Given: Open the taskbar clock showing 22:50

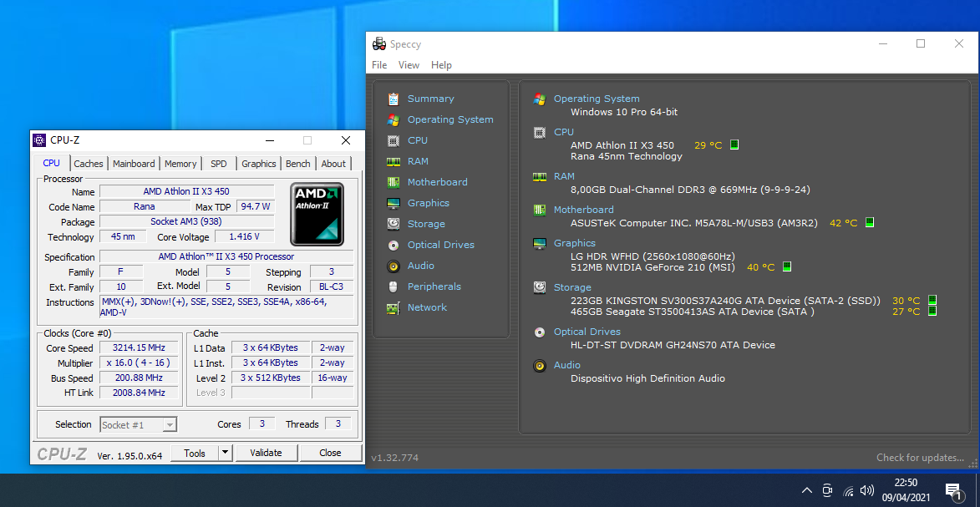Looking at the screenshot, I should 906,490.
